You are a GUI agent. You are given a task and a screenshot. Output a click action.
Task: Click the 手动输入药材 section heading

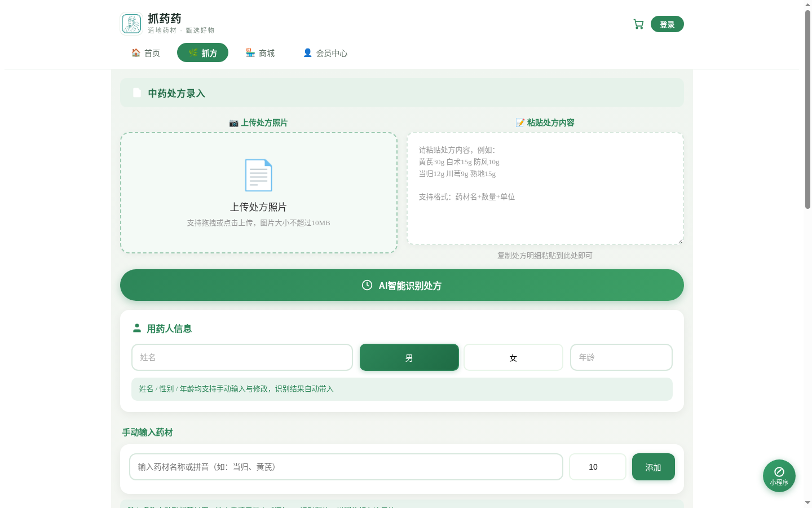point(148,432)
